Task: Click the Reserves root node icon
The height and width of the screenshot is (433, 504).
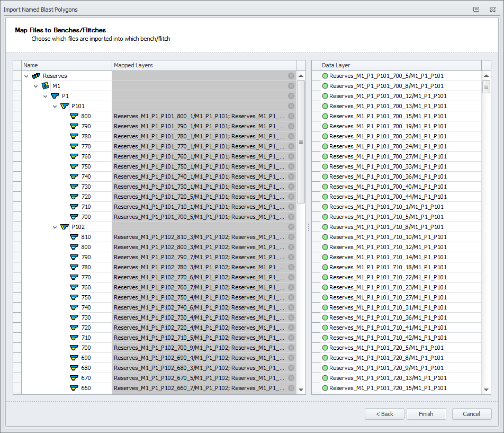Action: click(36, 76)
